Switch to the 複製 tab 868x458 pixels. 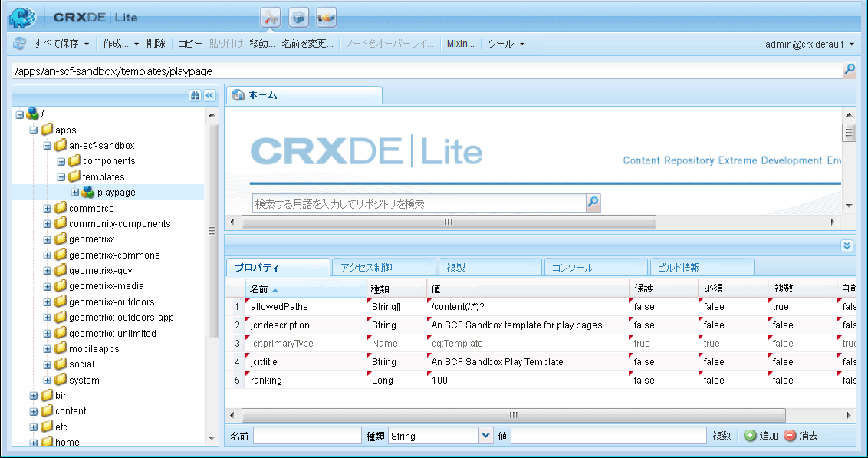[x=489, y=267]
